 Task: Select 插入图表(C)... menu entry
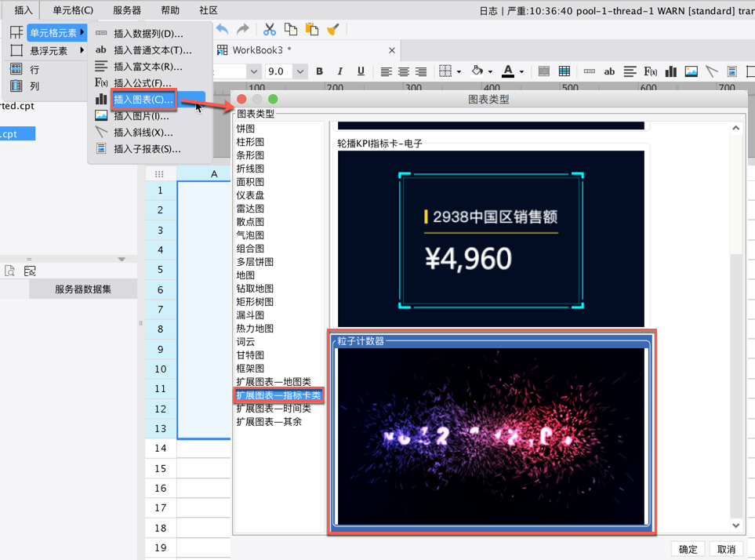[150, 99]
